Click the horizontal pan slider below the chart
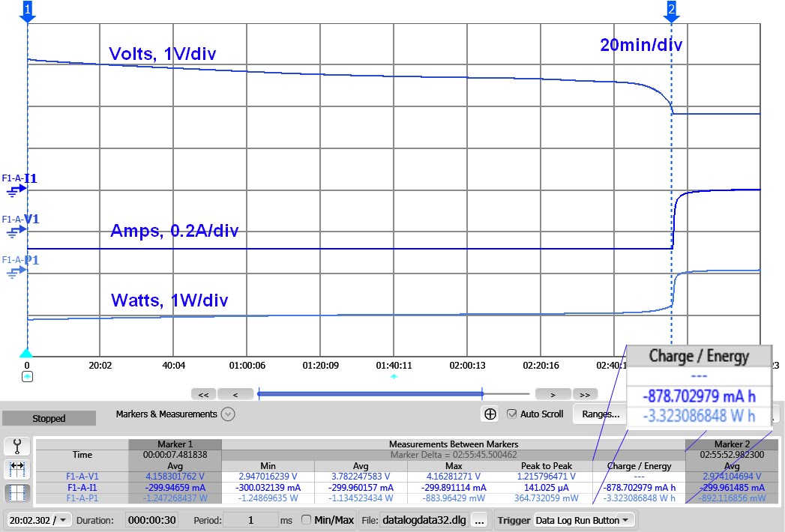Screen dimensions: 785x532 point(371,393)
